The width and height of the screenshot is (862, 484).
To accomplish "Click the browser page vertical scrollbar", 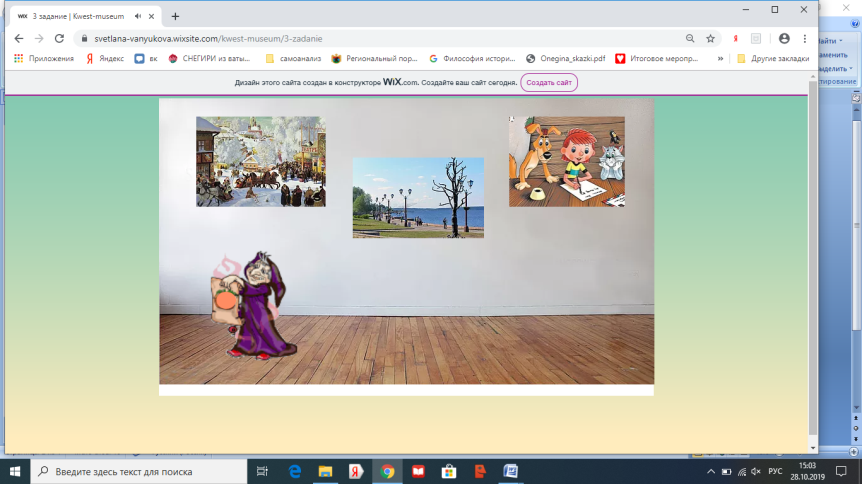I will pyautogui.click(x=813, y=258).
